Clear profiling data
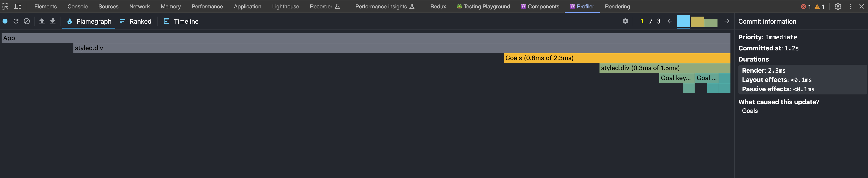The width and height of the screenshot is (868, 178). [x=27, y=21]
